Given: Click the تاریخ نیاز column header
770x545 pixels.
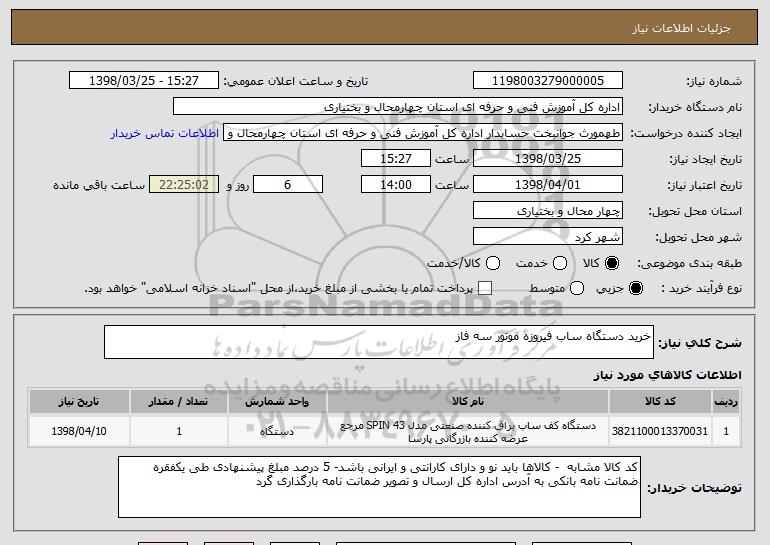Looking at the screenshot, I should [79, 402].
